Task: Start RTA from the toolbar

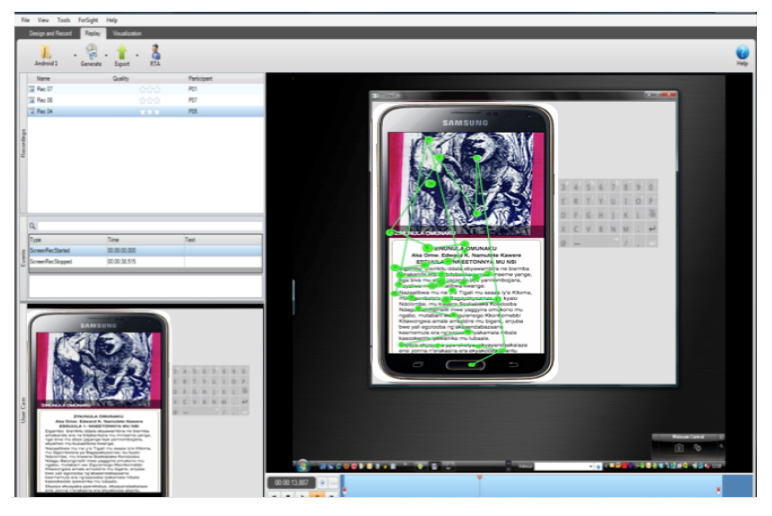Action: point(155,50)
